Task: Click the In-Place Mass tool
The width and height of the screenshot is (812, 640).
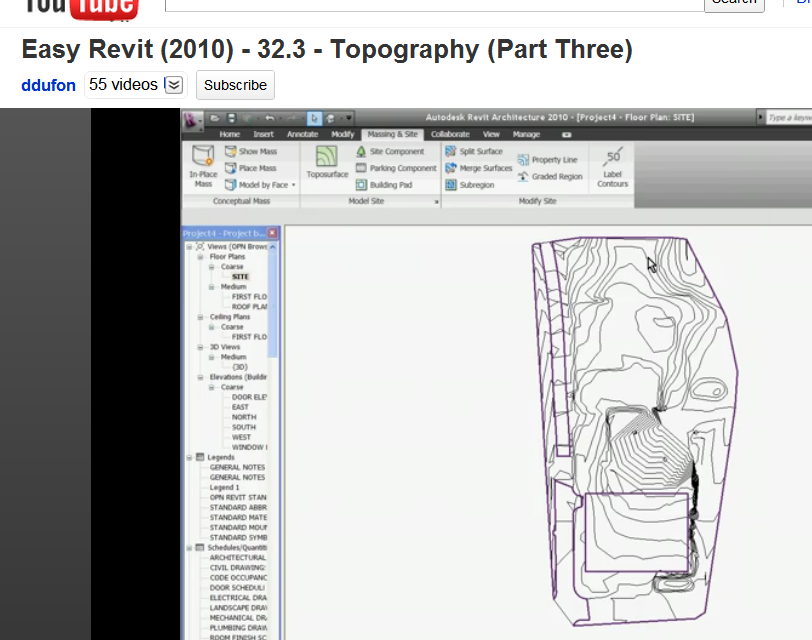Action: click(x=203, y=166)
